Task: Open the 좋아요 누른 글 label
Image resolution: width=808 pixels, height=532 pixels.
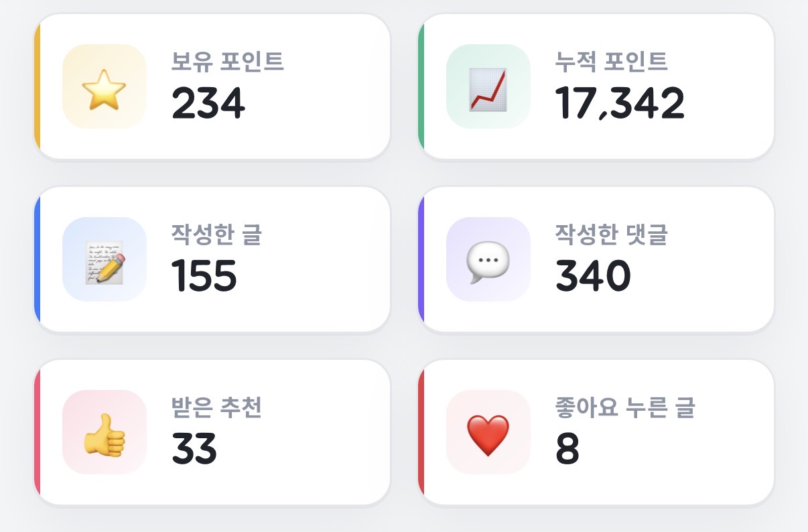Action: click(x=625, y=407)
